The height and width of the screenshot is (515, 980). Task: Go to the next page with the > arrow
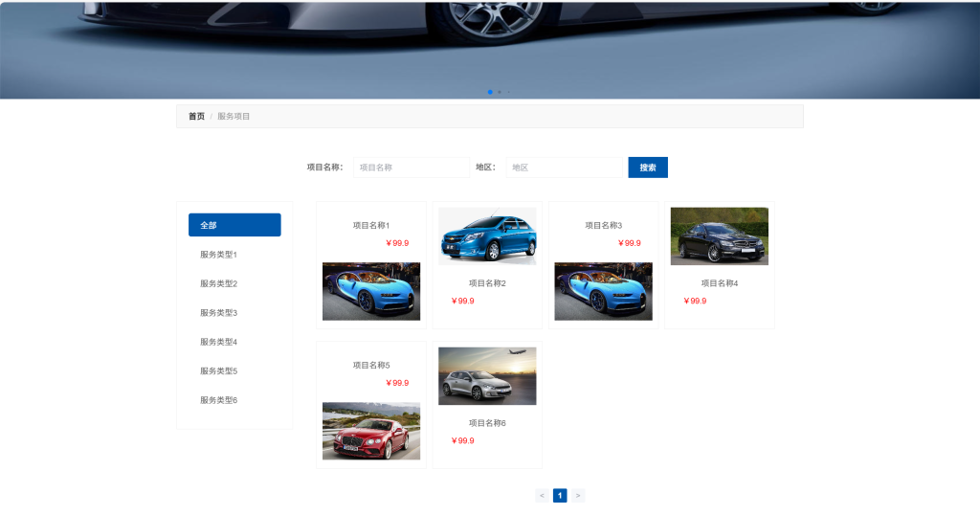point(578,496)
